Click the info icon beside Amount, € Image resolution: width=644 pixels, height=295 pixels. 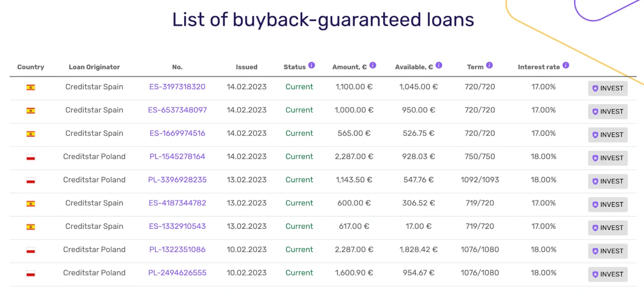[x=373, y=66]
